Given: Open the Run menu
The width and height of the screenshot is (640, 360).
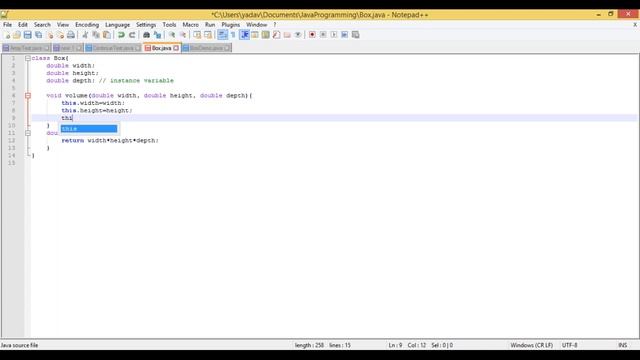Looking at the screenshot, I should point(210,25).
